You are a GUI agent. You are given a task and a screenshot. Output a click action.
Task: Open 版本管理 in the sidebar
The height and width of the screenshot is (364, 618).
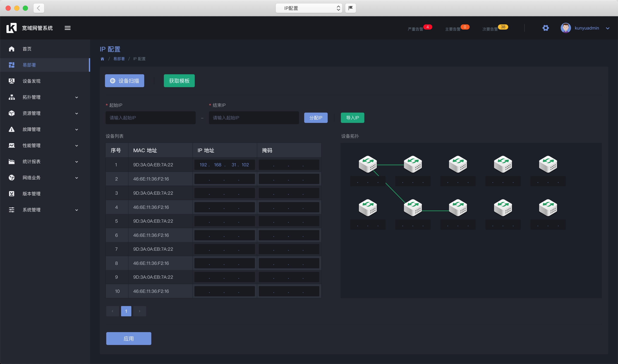[x=31, y=194]
